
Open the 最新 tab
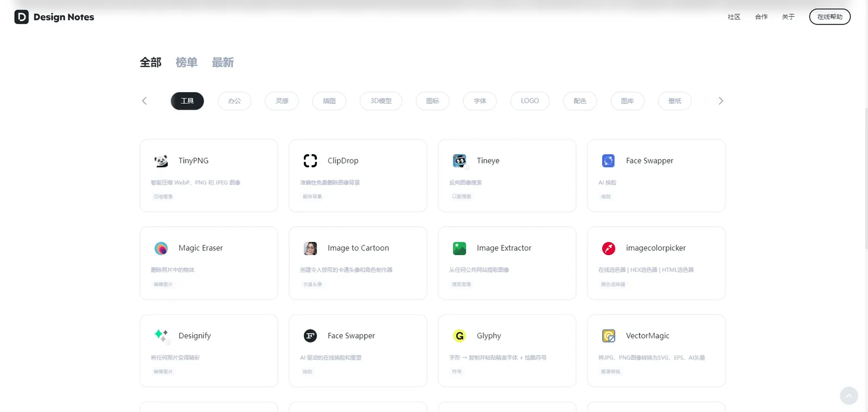point(222,62)
